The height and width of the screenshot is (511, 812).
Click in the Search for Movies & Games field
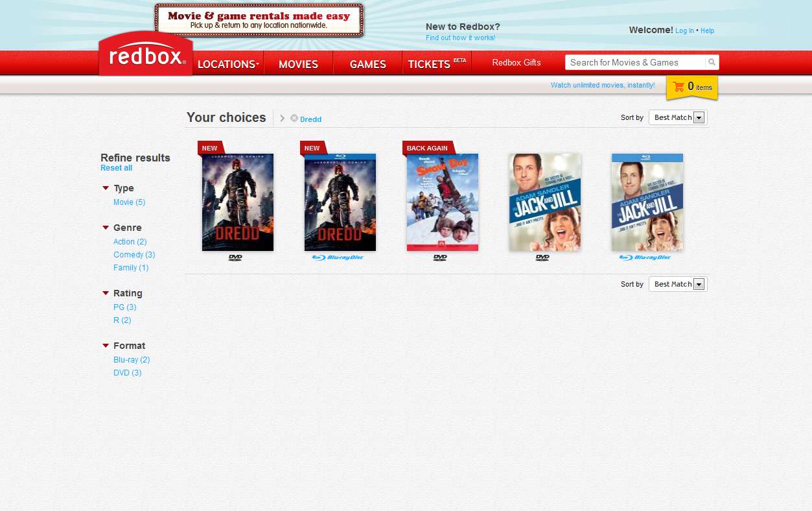(x=636, y=62)
